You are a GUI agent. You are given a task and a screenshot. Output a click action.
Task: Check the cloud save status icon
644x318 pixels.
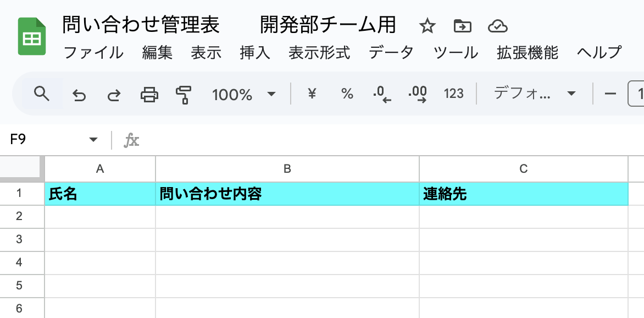(x=497, y=26)
